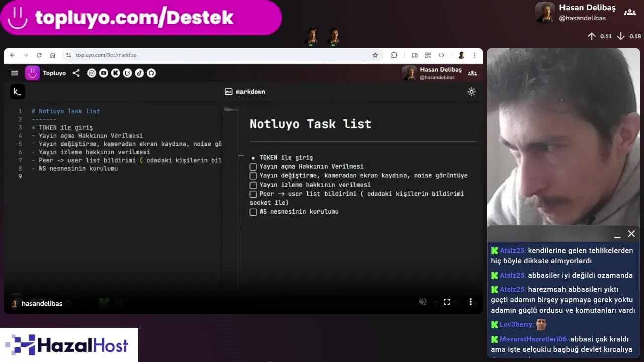644x362 pixels.
Task: Click editor line '* TOKEN ile giriş'
Action: (62, 128)
